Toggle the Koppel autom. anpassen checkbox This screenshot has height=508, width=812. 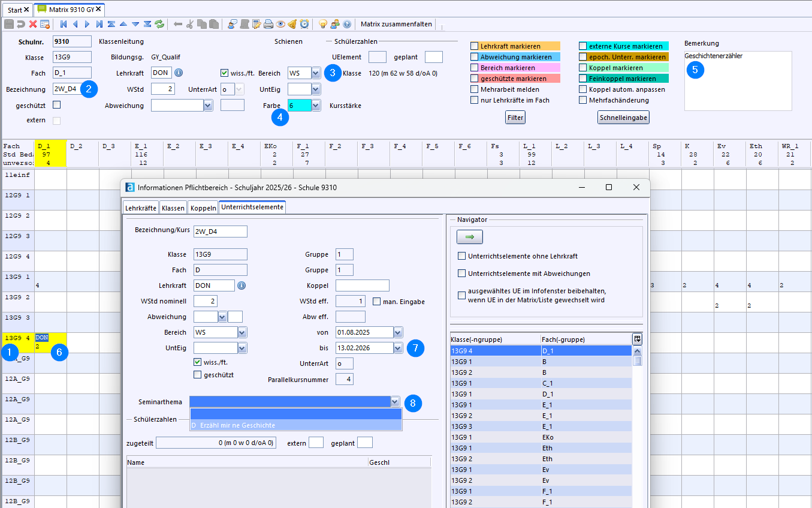pyautogui.click(x=582, y=89)
